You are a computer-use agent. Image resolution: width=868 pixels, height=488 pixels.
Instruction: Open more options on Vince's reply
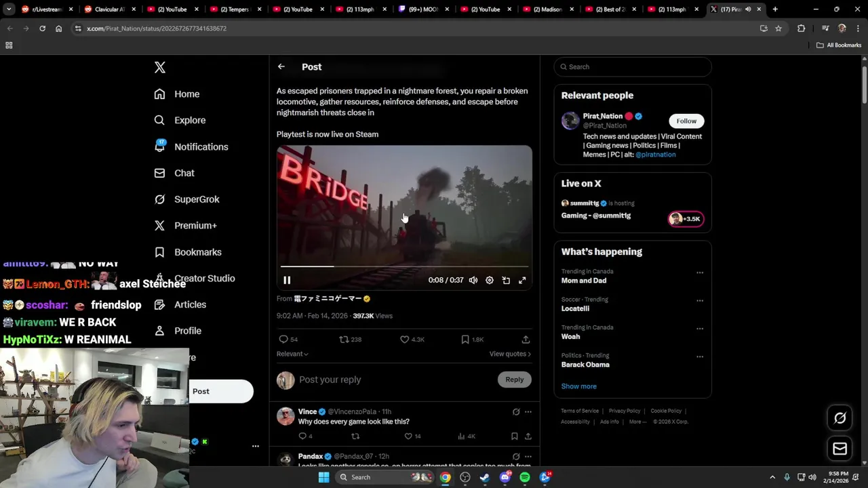tap(528, 411)
